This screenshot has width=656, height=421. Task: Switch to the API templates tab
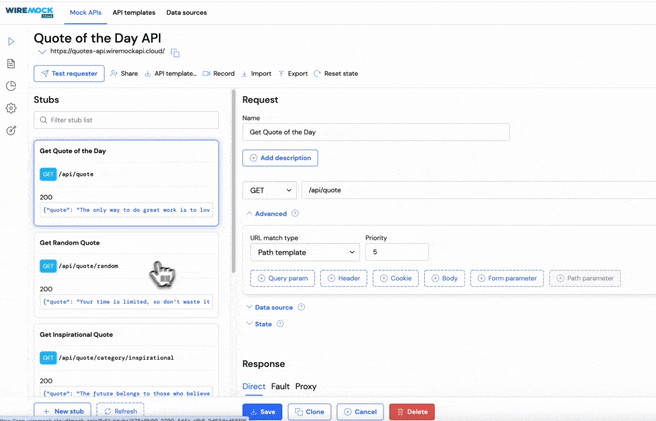tap(134, 13)
